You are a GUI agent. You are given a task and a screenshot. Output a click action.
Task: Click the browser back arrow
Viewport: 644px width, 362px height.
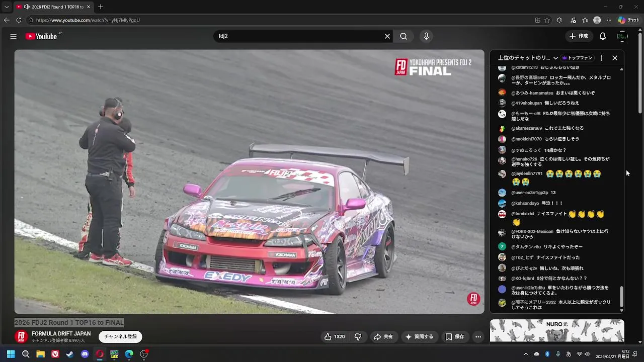click(x=7, y=20)
